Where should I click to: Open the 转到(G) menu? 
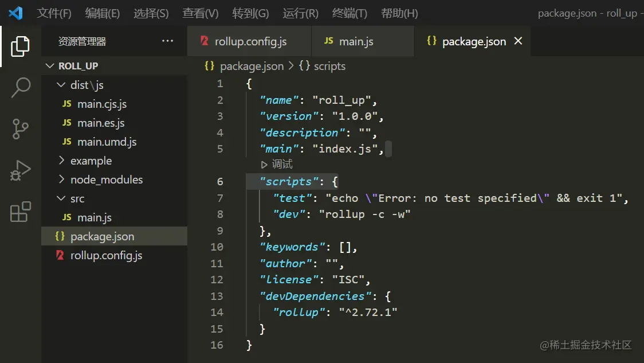pos(250,13)
